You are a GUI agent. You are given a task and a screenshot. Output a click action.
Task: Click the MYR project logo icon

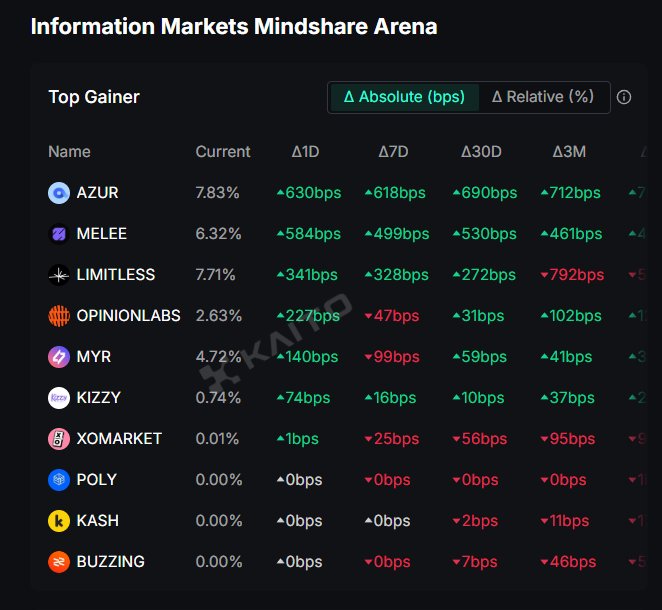click(58, 357)
